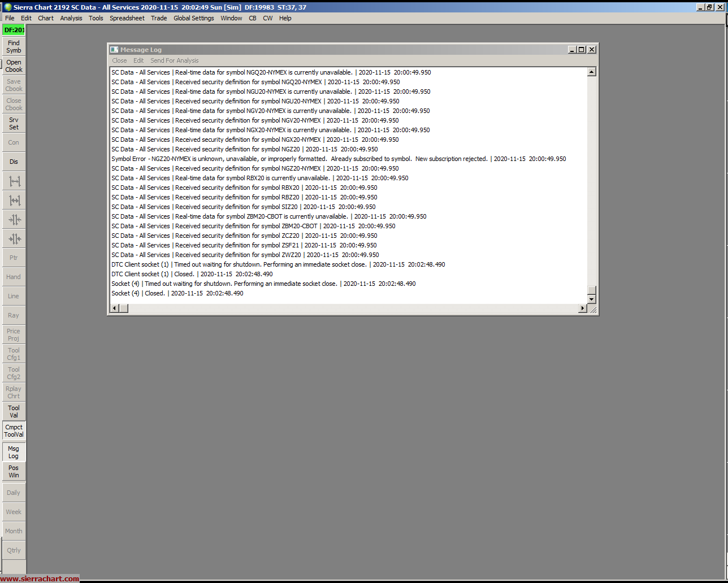
Task: Select the Ptr pointer tool
Action: 14,258
